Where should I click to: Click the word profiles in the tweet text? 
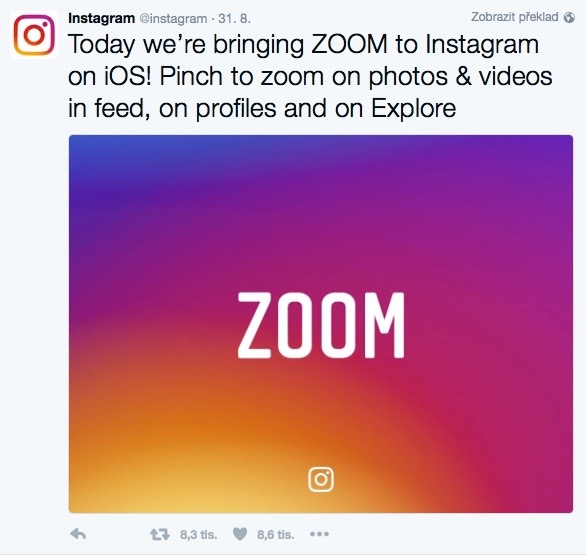pyautogui.click(x=237, y=109)
